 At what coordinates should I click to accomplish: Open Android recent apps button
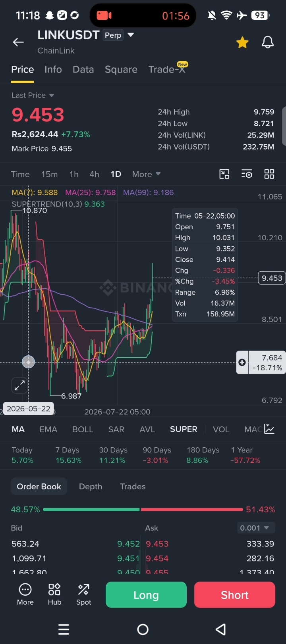[64, 629]
